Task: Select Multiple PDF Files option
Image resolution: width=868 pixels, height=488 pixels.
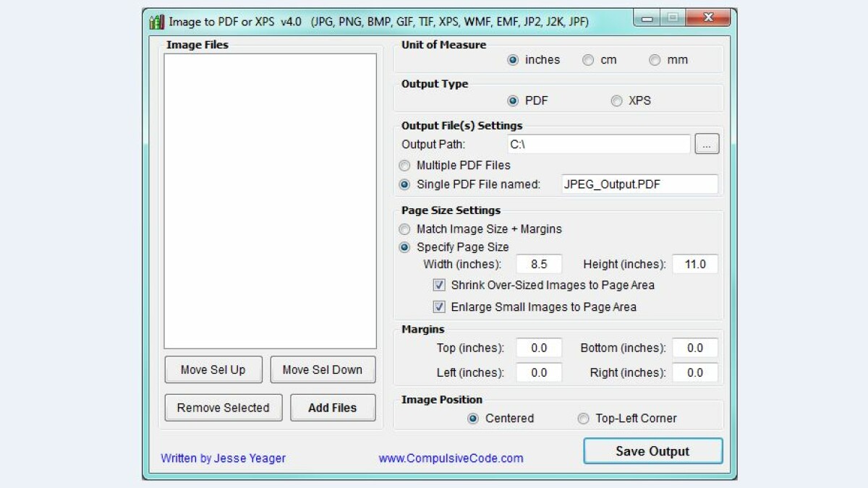Action: [405, 166]
